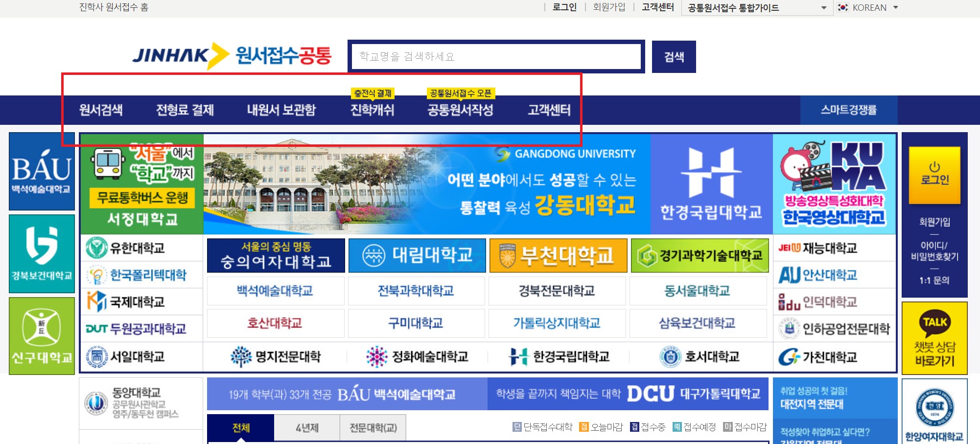Click the 전북과학대학교 text box
The image size is (980, 444).
pos(417,291)
